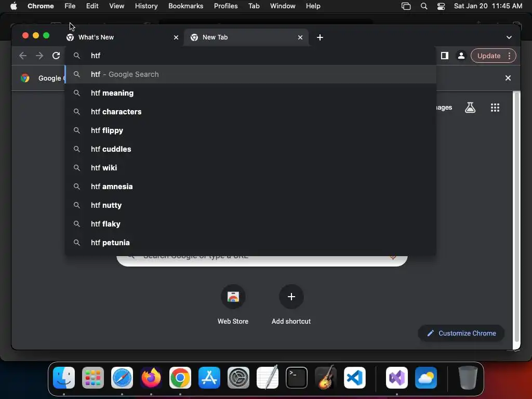Click the page vertical scrollbar
This screenshot has width=532, height=399.
click(x=517, y=217)
